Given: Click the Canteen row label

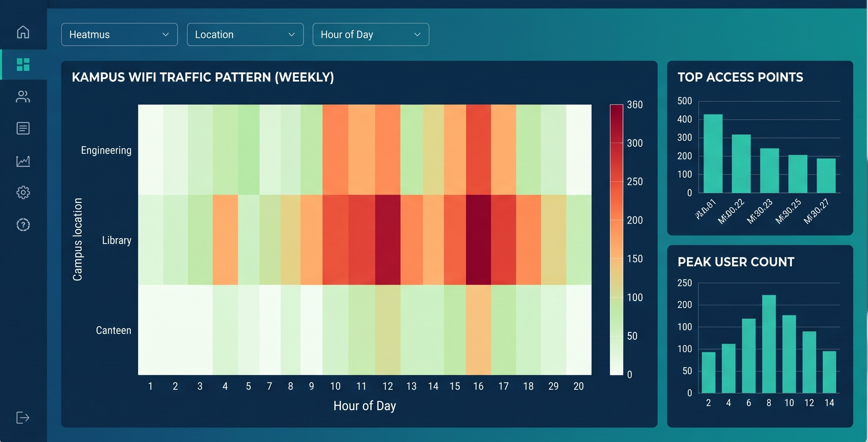Looking at the screenshot, I should (x=113, y=330).
